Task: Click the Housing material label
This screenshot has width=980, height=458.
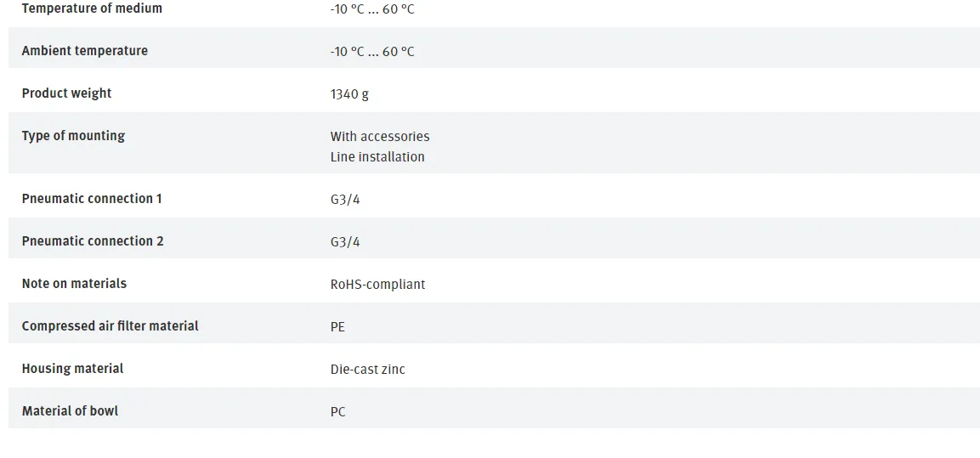Action: coord(72,369)
